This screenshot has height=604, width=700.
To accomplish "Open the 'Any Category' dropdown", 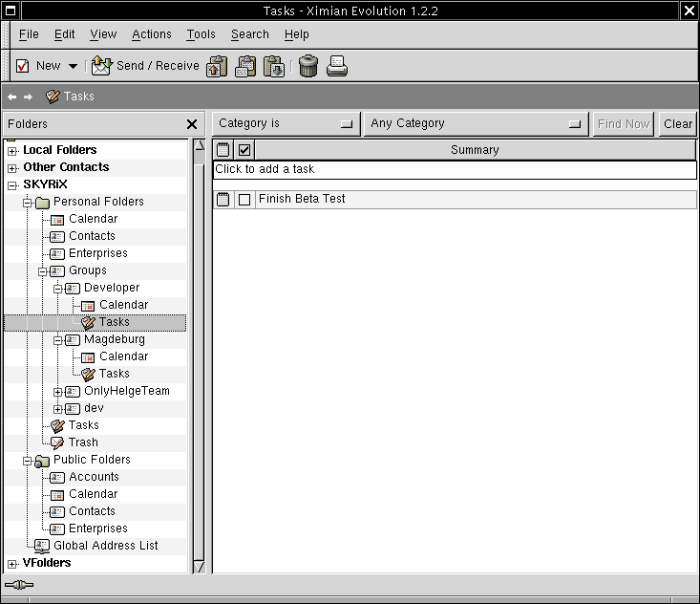I will tap(477, 123).
